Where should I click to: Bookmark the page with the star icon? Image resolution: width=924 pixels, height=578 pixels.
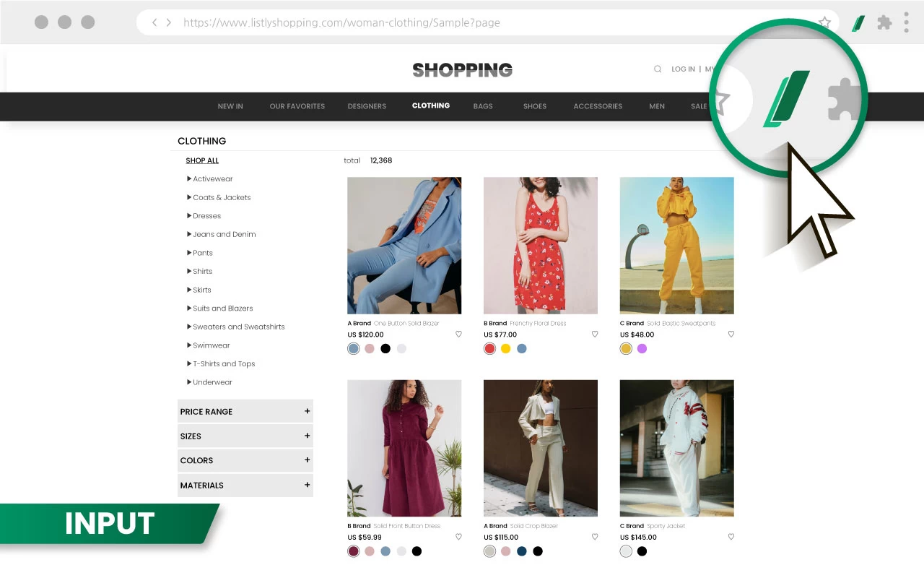click(824, 22)
